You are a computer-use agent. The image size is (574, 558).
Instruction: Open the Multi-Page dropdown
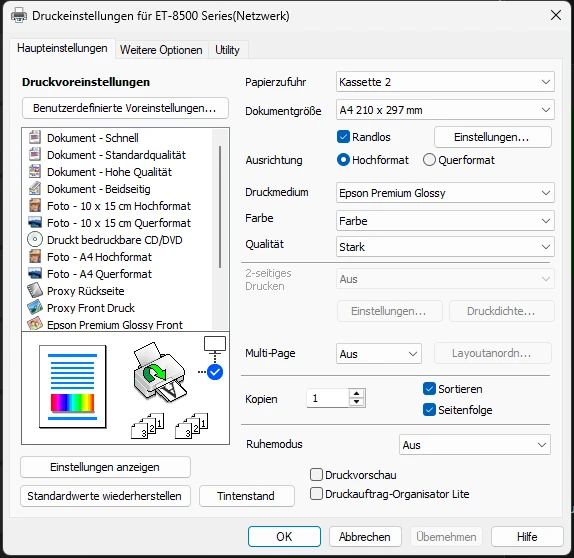379,354
